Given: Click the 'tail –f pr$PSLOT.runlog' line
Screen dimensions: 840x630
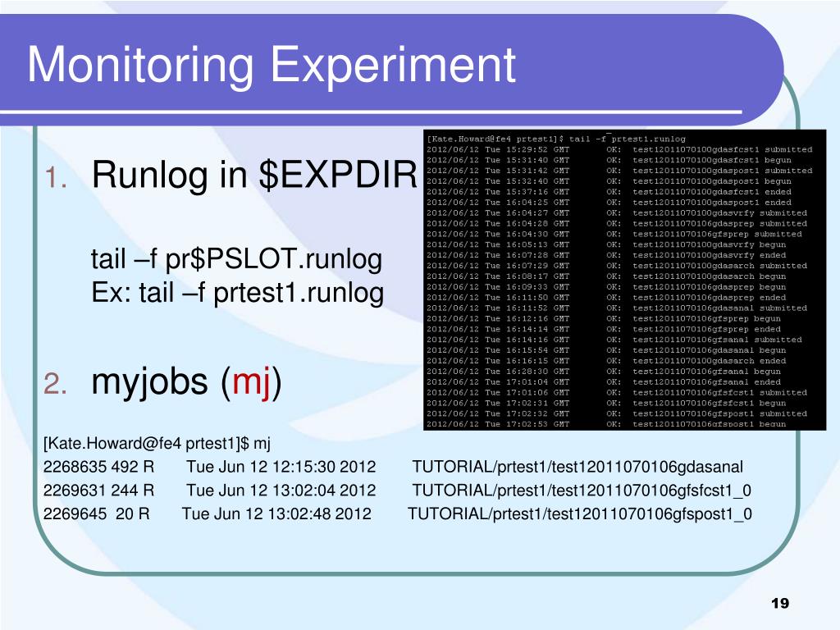Looking at the screenshot, I should tap(236, 258).
